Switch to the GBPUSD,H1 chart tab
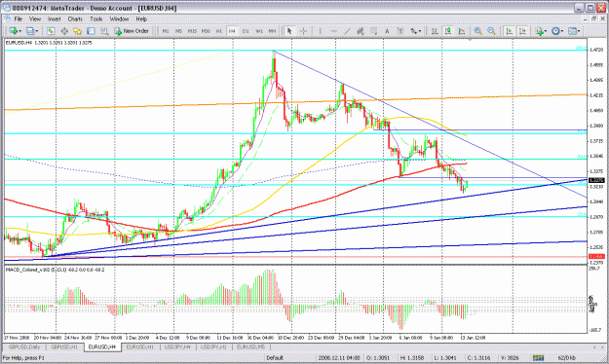Viewport: 609px width, 364px height. 64,346
